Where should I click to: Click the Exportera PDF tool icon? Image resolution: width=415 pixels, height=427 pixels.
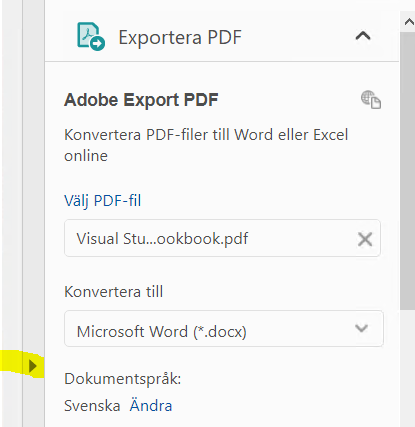click(91, 36)
